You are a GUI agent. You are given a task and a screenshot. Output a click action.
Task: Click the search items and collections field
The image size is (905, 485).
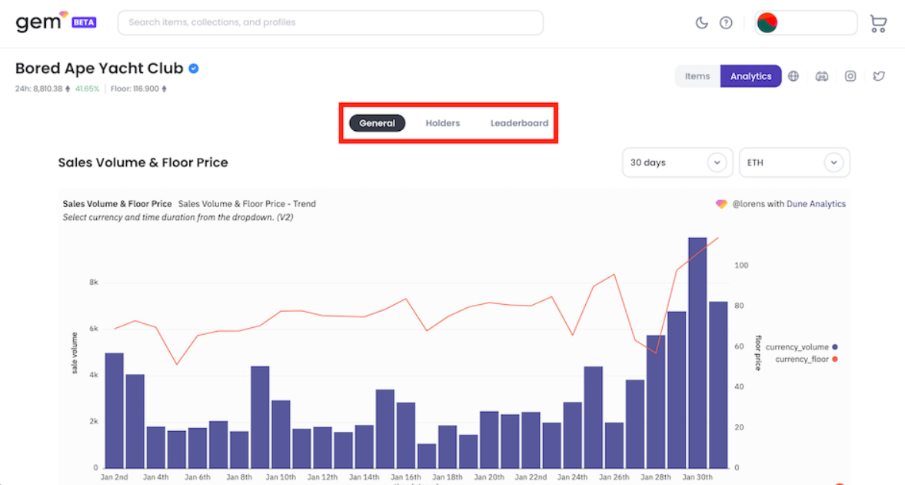click(331, 23)
